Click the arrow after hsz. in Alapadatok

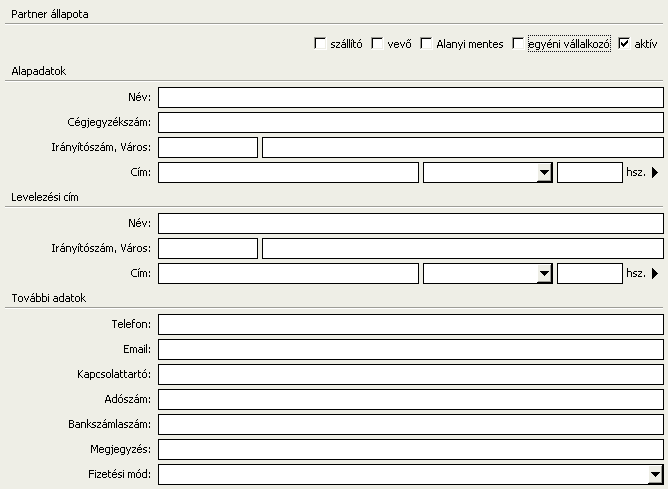coord(655,173)
